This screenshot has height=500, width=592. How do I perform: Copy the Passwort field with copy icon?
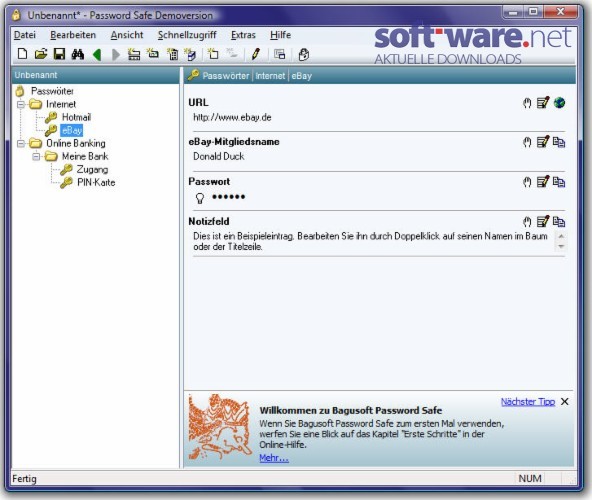[x=559, y=182]
